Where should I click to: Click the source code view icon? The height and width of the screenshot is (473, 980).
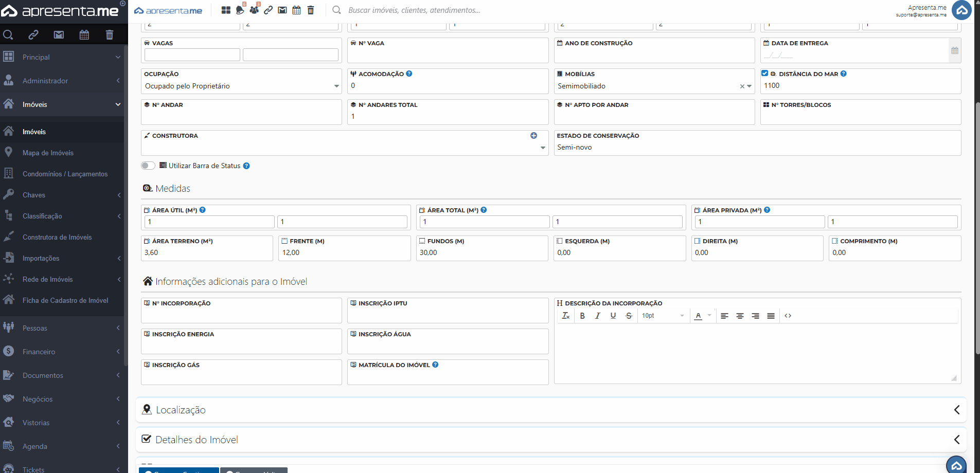tap(788, 316)
